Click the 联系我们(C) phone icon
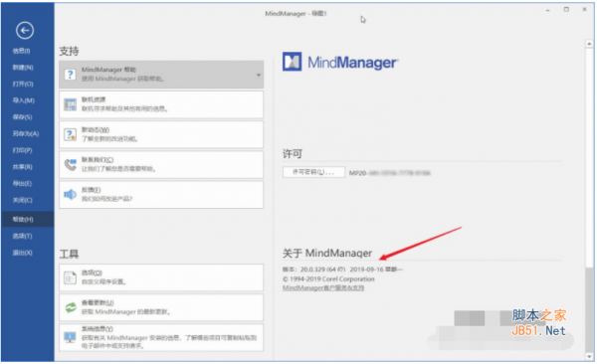The image size is (597, 364). pos(70,164)
